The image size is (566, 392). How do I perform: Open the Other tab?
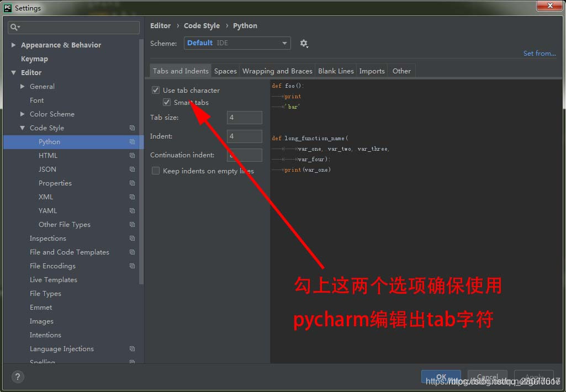pyautogui.click(x=401, y=71)
